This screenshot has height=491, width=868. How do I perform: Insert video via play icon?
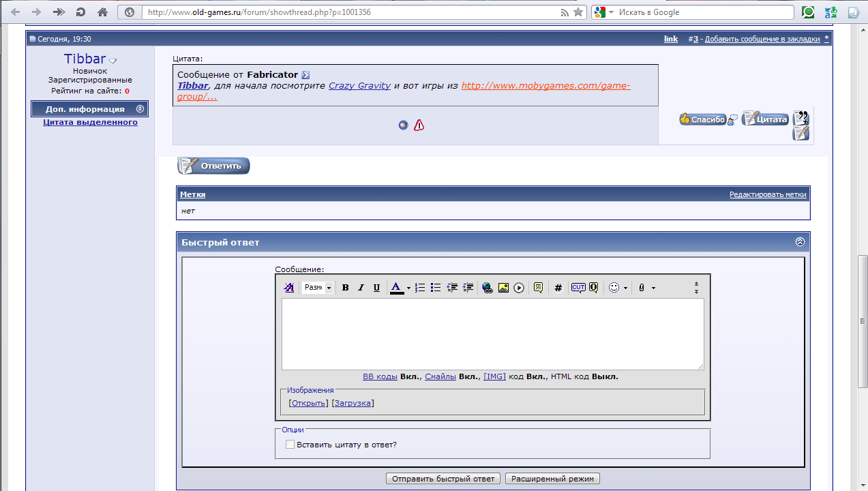(x=519, y=288)
